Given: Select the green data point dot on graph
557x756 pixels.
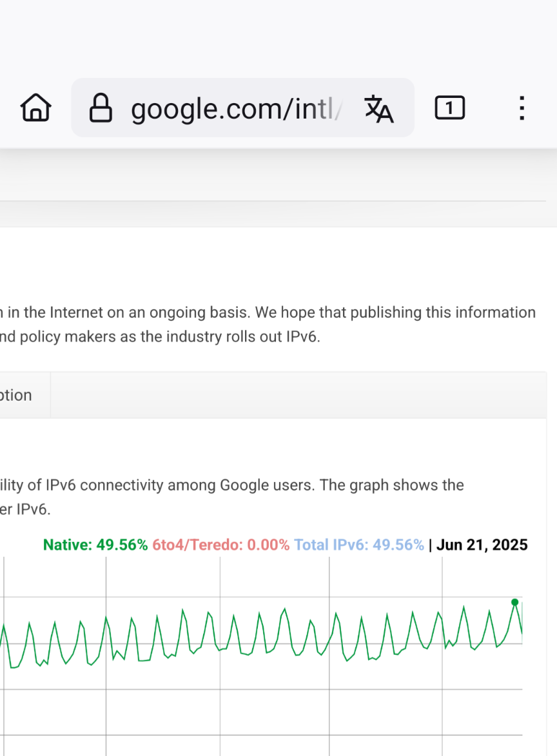Looking at the screenshot, I should [x=514, y=602].
